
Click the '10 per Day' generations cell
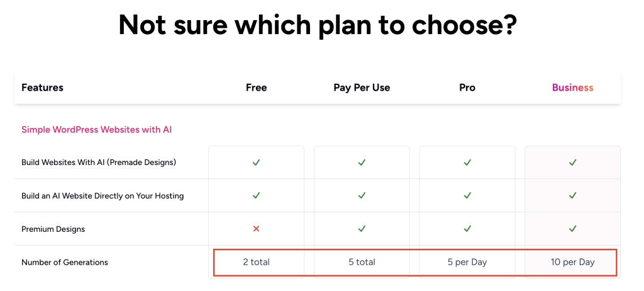[x=572, y=262]
